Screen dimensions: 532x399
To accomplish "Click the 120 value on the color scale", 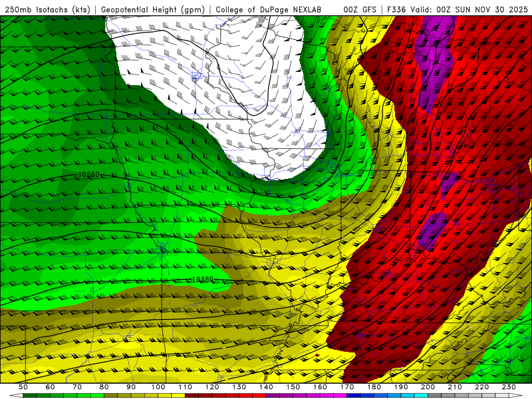I will click(212, 387).
